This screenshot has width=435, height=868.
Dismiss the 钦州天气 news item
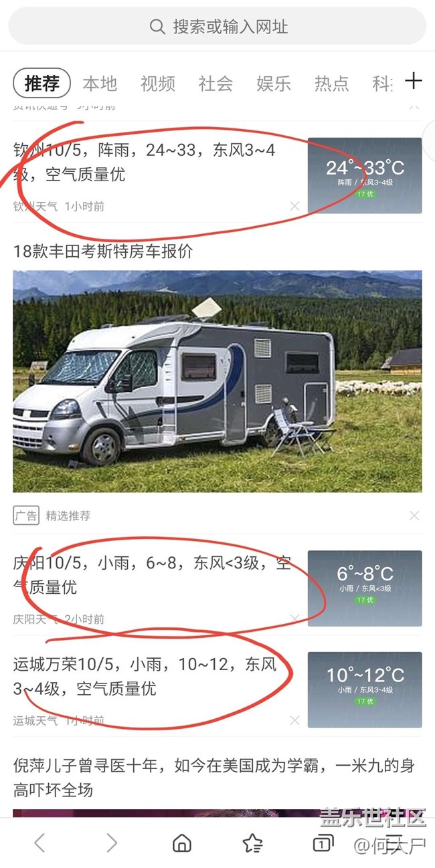click(x=294, y=206)
